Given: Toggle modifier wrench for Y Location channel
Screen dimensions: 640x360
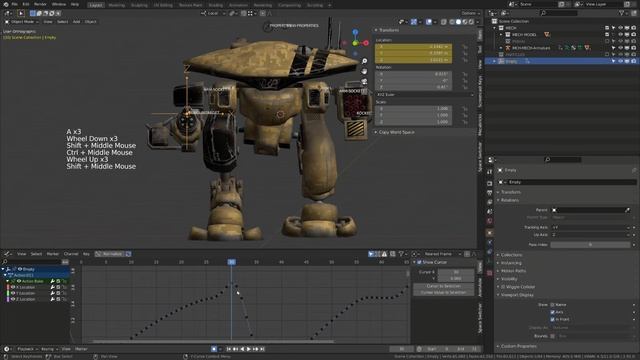Looking at the screenshot, I should 52,293.
